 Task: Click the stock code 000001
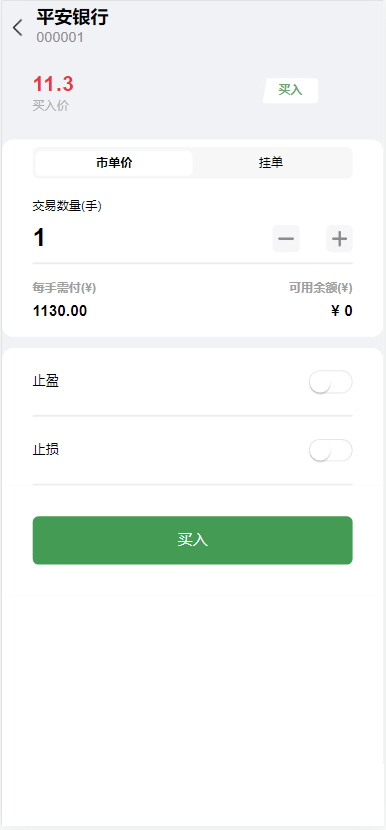60,38
